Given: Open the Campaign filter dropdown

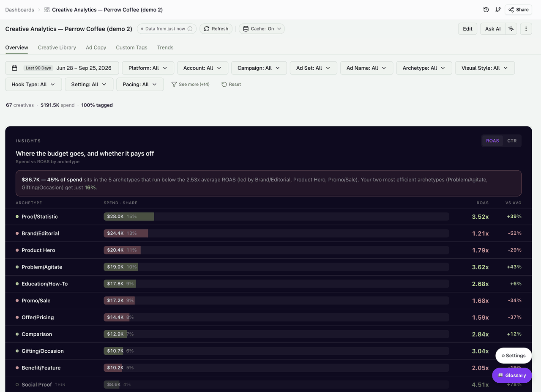Looking at the screenshot, I should tap(259, 68).
